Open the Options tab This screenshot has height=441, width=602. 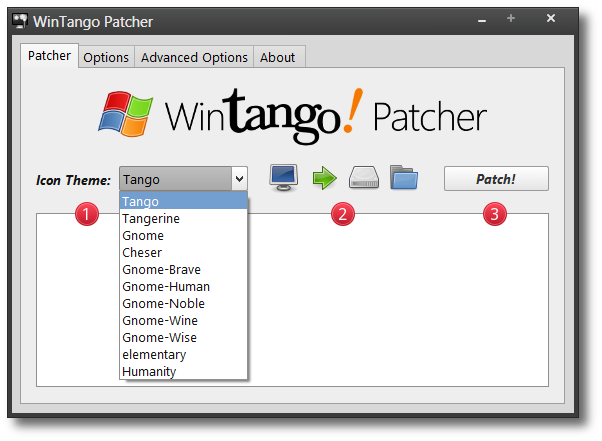point(106,57)
